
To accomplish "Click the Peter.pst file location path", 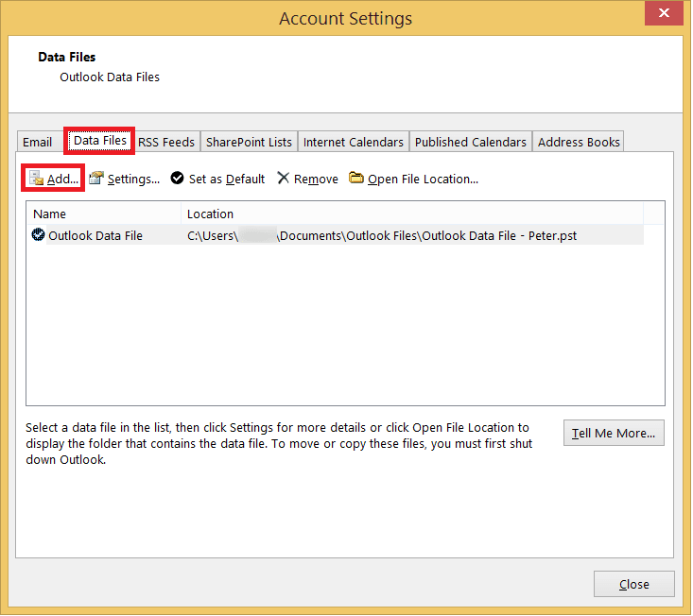I will coord(382,236).
